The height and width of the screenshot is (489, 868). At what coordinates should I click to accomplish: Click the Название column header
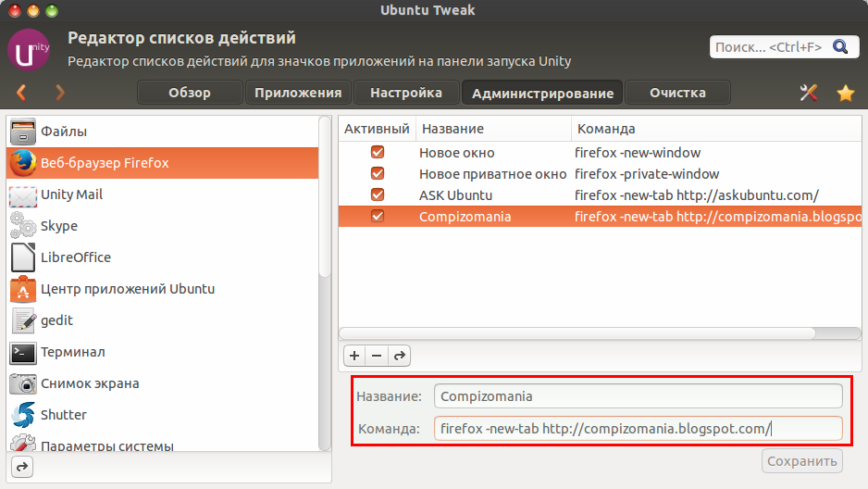pos(493,129)
